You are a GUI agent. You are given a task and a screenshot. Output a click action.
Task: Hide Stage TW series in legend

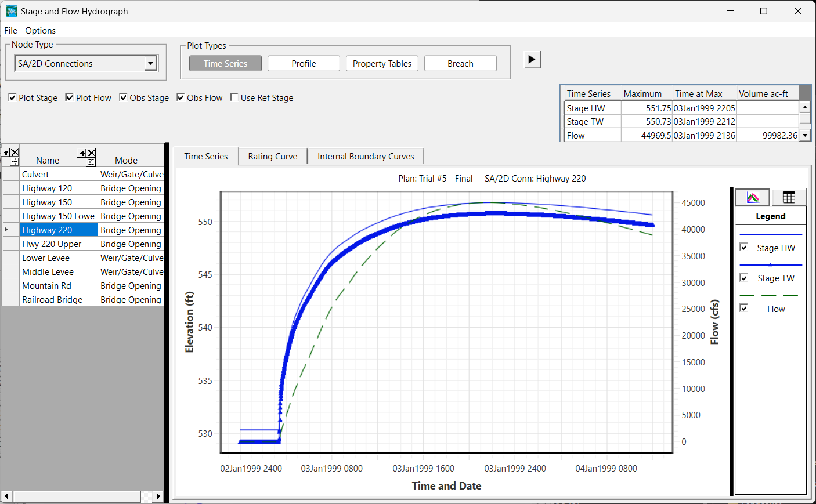(744, 278)
